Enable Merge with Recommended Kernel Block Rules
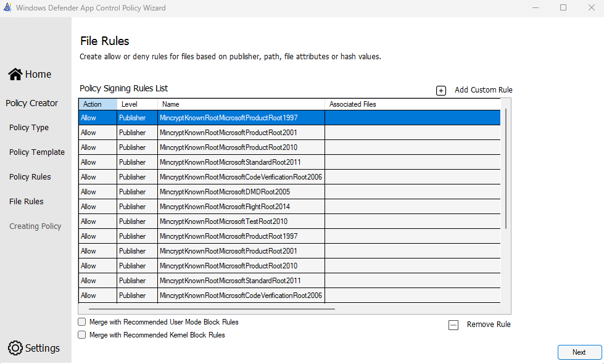 [81, 335]
